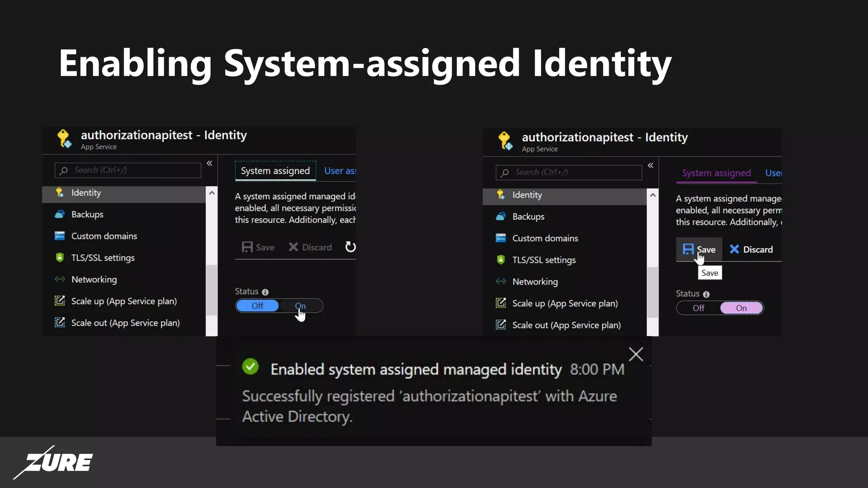This screenshot has width=868, height=488.
Task: Click Scale out icon in right panel
Action: pos(501,324)
